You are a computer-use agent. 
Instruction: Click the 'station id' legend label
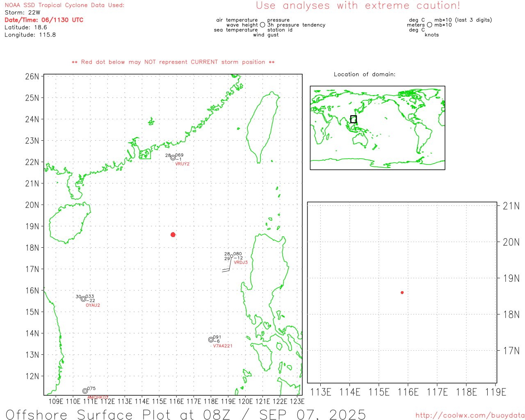point(280,30)
